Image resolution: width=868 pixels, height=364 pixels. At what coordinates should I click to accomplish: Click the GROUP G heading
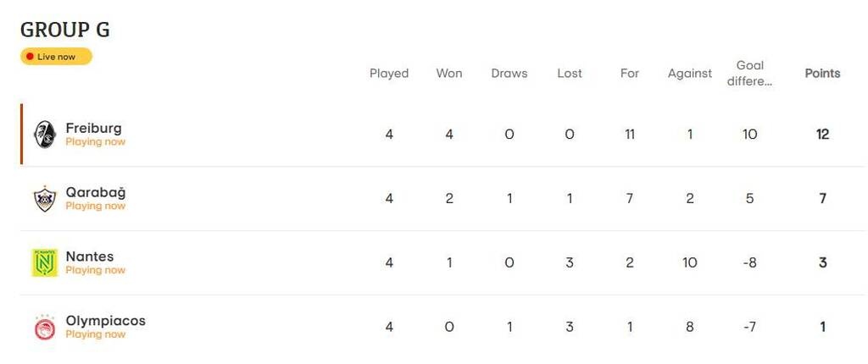tap(65, 30)
